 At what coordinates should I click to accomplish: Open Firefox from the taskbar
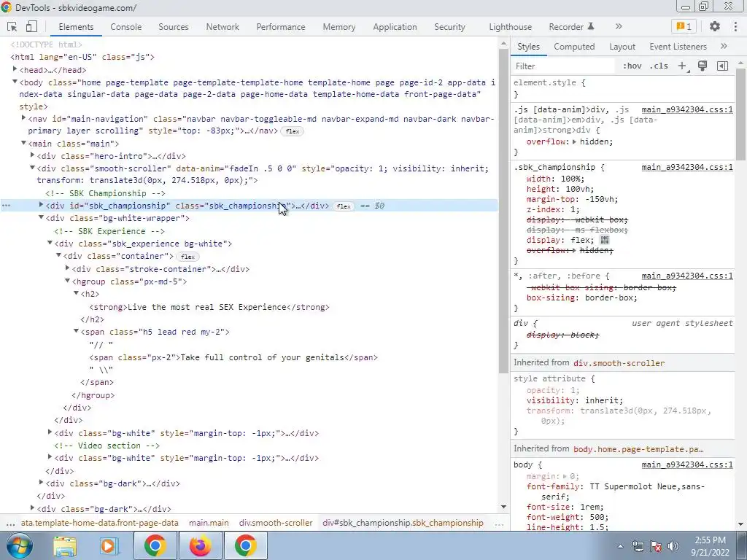pos(200,545)
